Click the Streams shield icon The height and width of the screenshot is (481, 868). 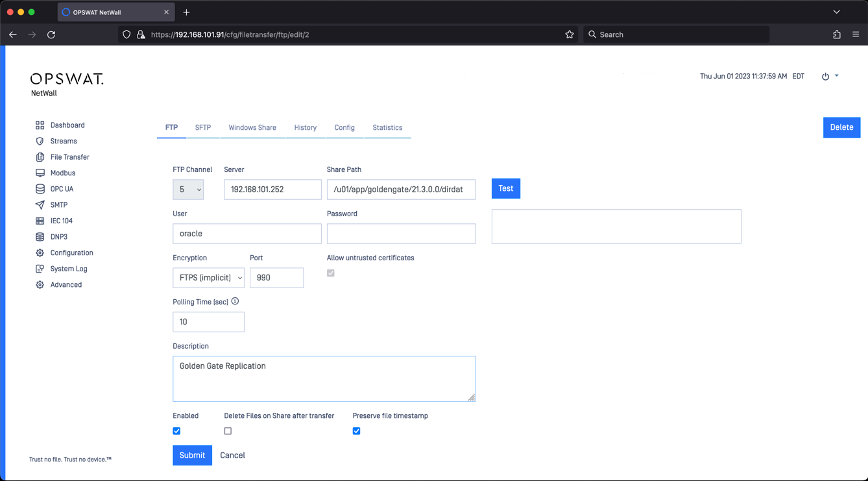(x=40, y=141)
